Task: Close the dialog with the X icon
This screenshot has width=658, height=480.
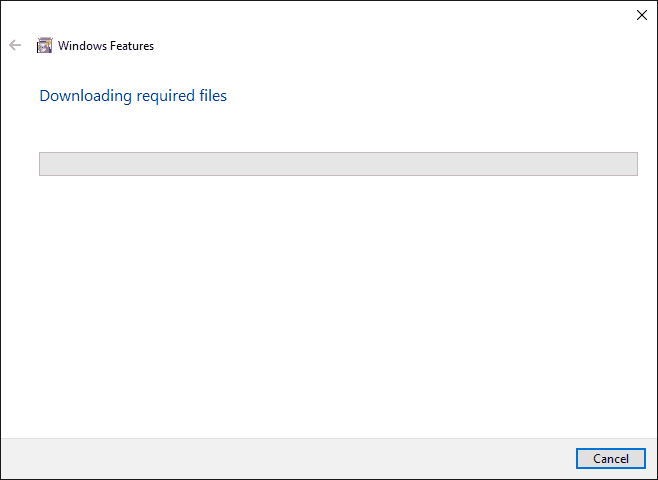Action: pyautogui.click(x=642, y=15)
